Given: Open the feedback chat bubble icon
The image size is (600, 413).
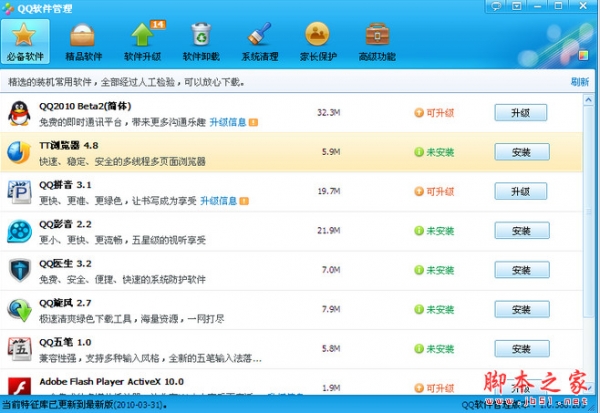Looking at the screenshot, I should [496, 6].
